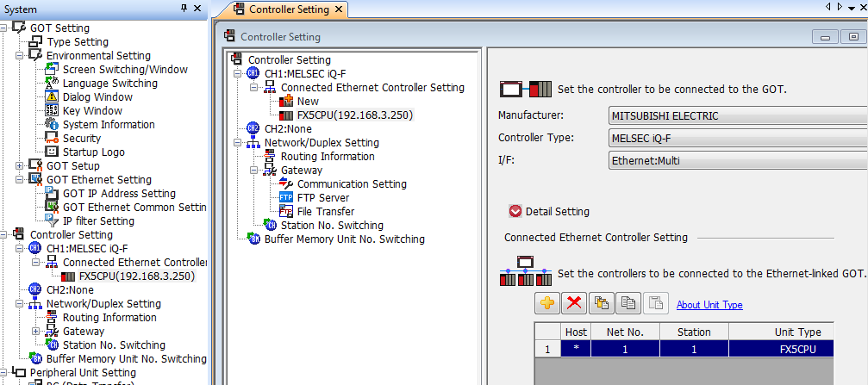868x385 pixels.
Task: Select Connected Ethernet Controller Setting in dialog tree
Action: pos(372,87)
